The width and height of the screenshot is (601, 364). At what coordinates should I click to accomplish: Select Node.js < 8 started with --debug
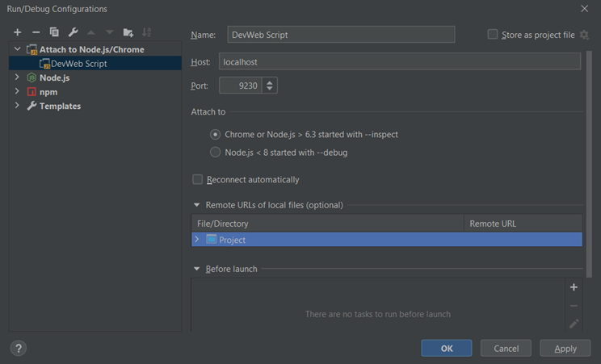tap(215, 152)
